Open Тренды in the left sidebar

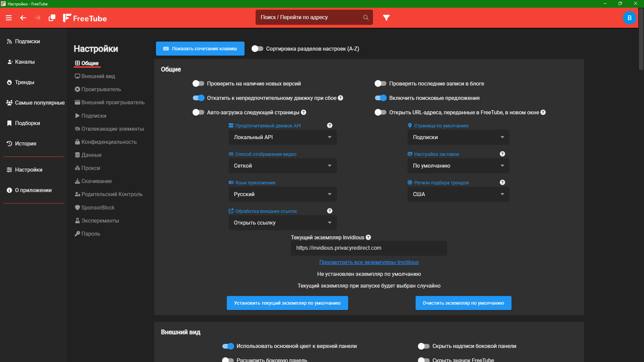pos(24,82)
